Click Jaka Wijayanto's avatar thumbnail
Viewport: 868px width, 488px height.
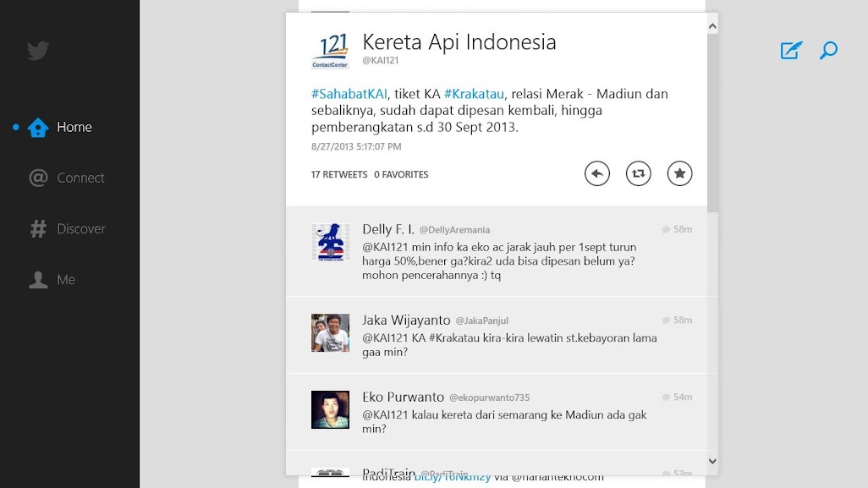tap(330, 332)
